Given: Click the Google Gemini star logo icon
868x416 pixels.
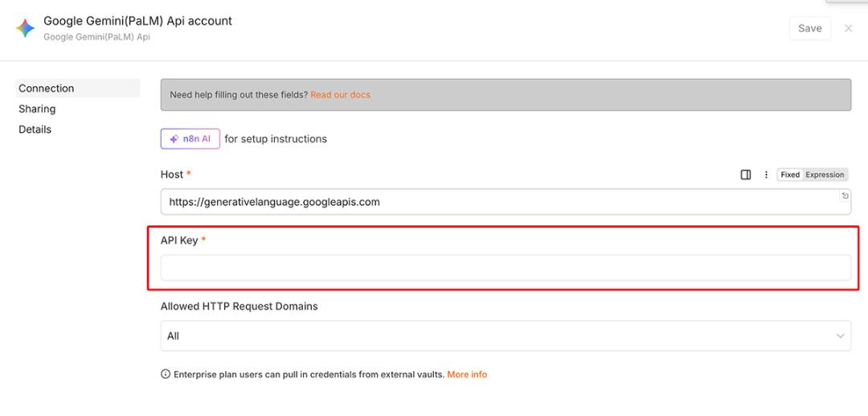Looking at the screenshot, I should 25,28.
